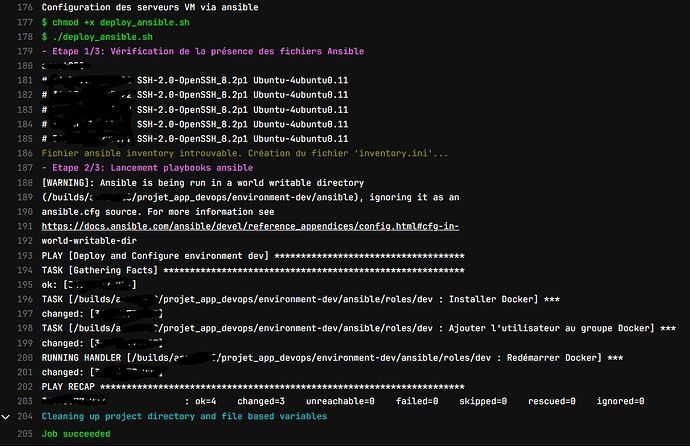Click the '[WARNING]: Ansible is being run' line
The height and width of the screenshot is (446, 690).
[203, 183]
